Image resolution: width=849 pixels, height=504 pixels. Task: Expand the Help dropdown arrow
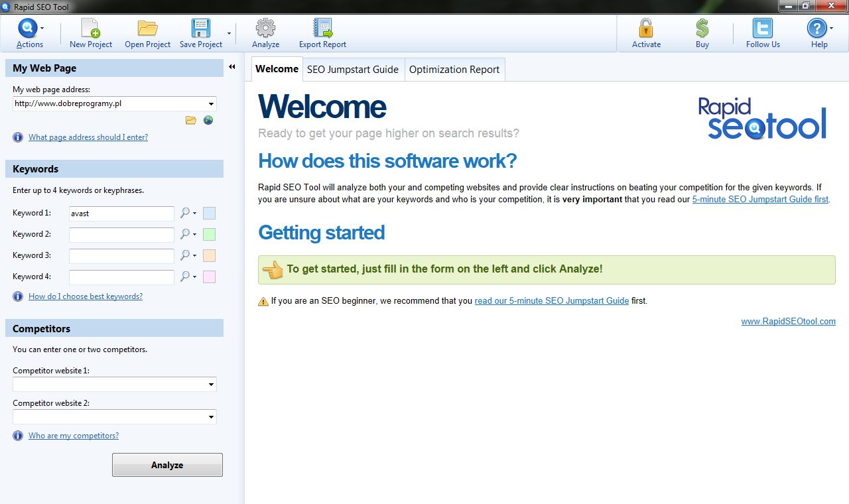[x=832, y=29]
